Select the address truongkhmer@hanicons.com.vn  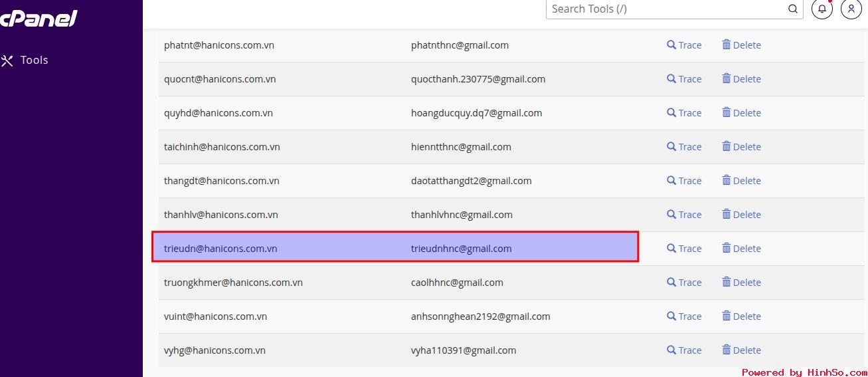coord(233,283)
